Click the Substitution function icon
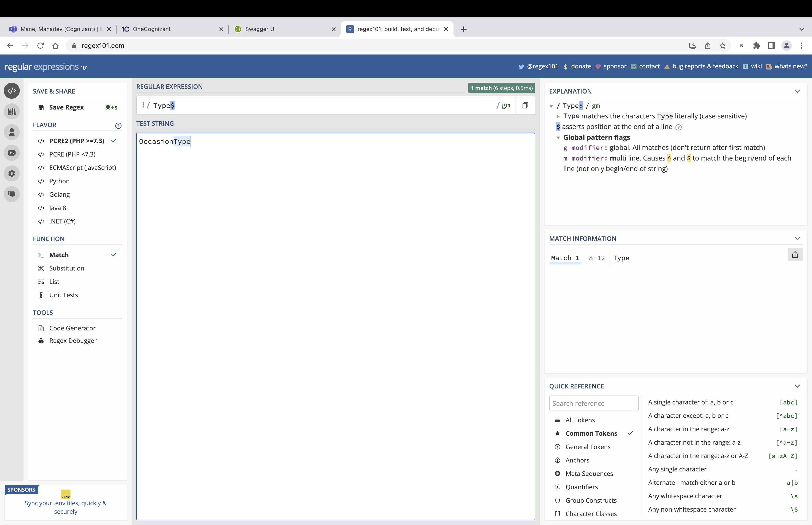Screen dimensions: 812x525 pyautogui.click(x=41, y=268)
